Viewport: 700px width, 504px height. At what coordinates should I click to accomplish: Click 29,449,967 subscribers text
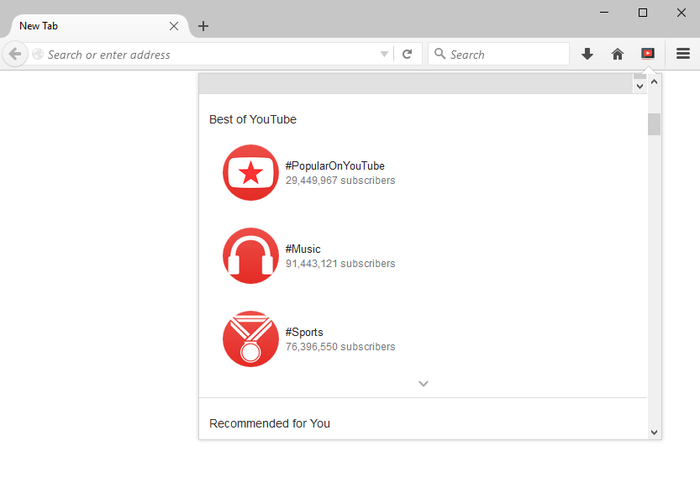[x=340, y=180]
